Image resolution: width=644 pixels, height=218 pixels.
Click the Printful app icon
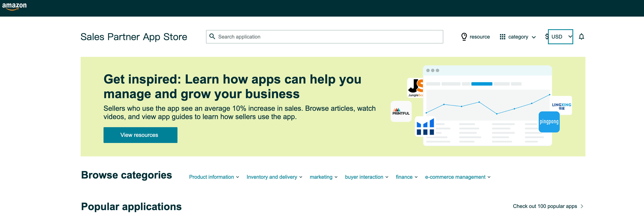pos(401,113)
